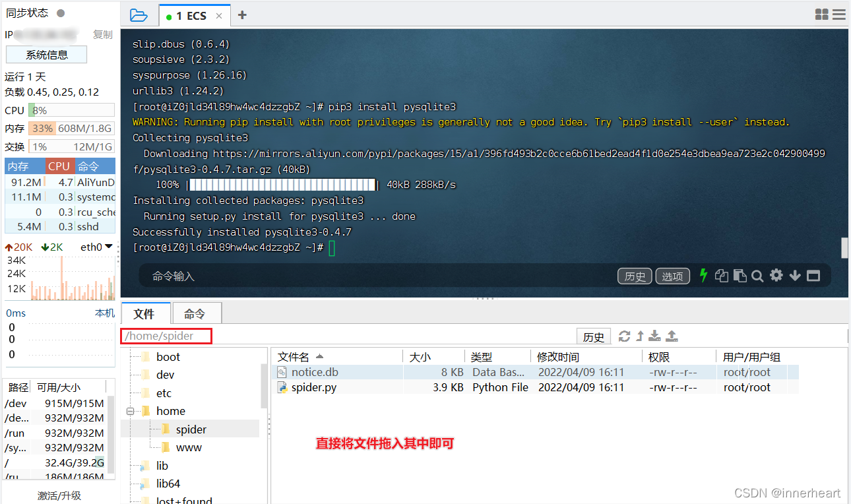This screenshot has width=851, height=504.
Task: Click the 权限 column header
Action: click(679, 357)
